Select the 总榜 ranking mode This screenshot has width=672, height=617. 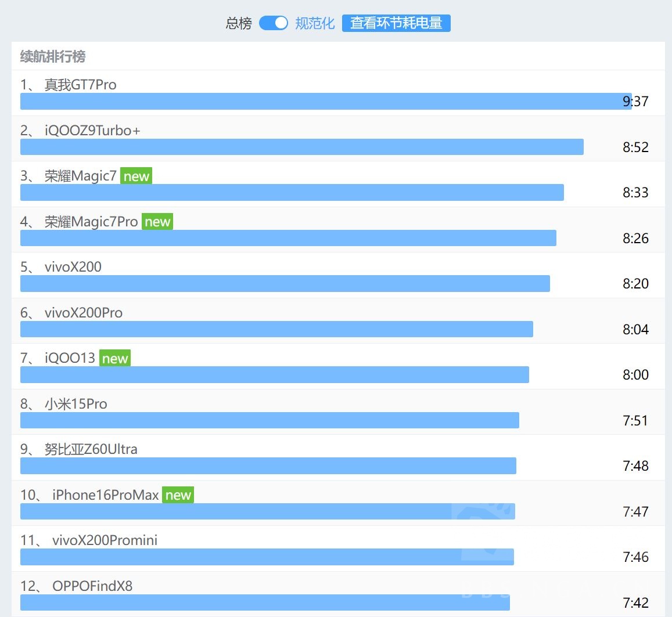point(237,23)
